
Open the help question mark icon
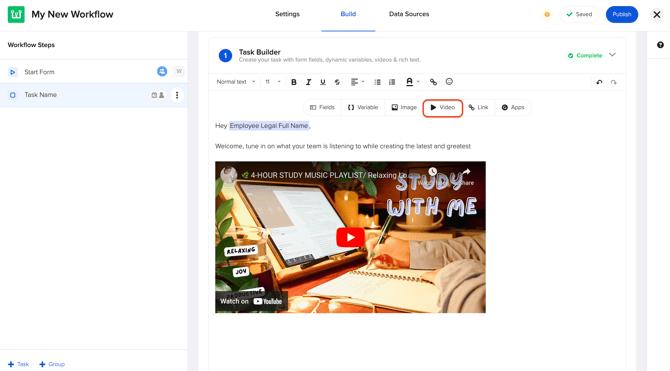coord(660,45)
